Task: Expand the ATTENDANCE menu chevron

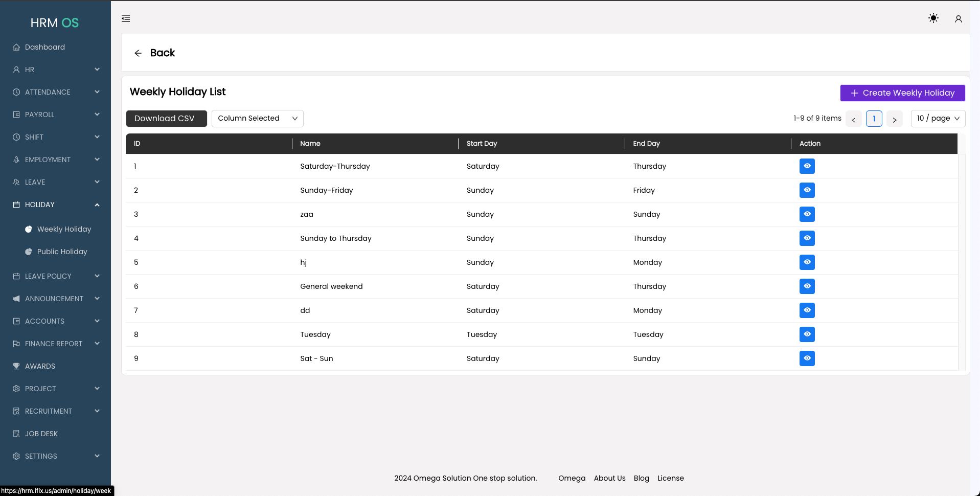Action: 97,92
